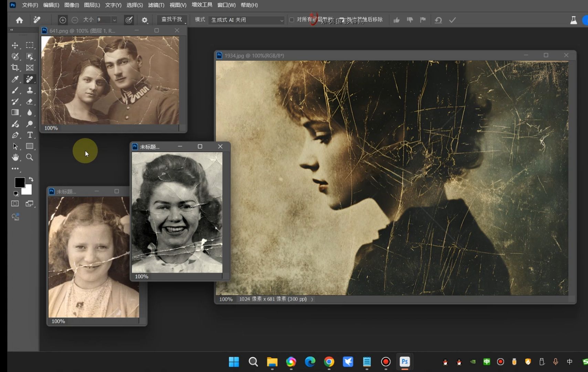
Task: Select the Move tool
Action: [x=15, y=45]
